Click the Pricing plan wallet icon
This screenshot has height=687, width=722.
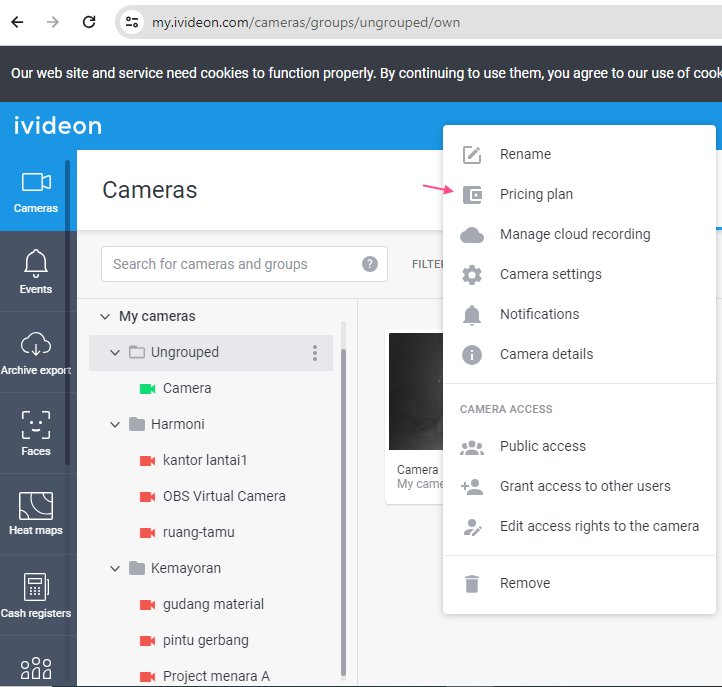point(472,195)
